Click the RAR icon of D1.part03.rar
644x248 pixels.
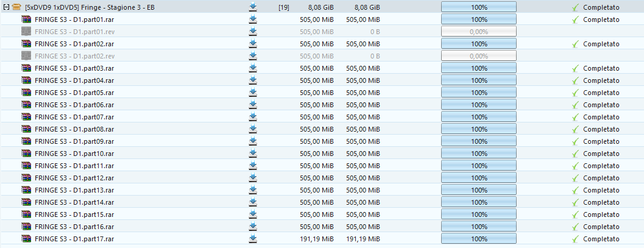pyautogui.click(x=26, y=68)
